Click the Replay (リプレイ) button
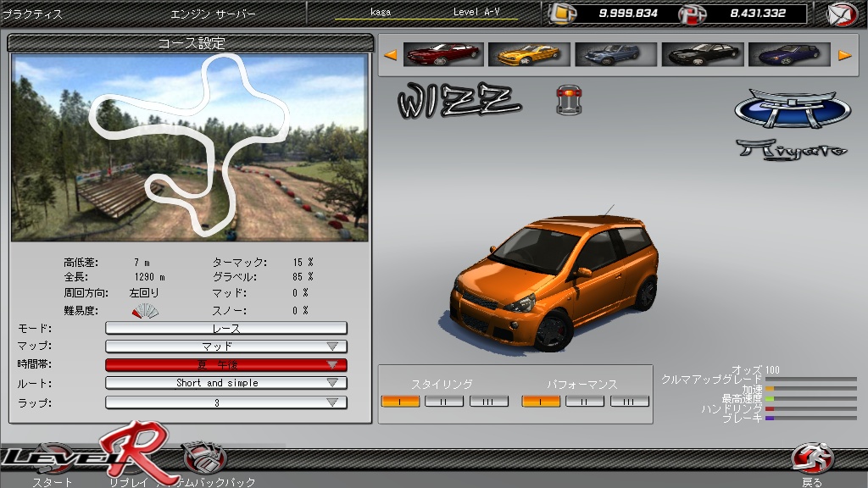Viewport: 868px width, 488px height. coord(129,482)
